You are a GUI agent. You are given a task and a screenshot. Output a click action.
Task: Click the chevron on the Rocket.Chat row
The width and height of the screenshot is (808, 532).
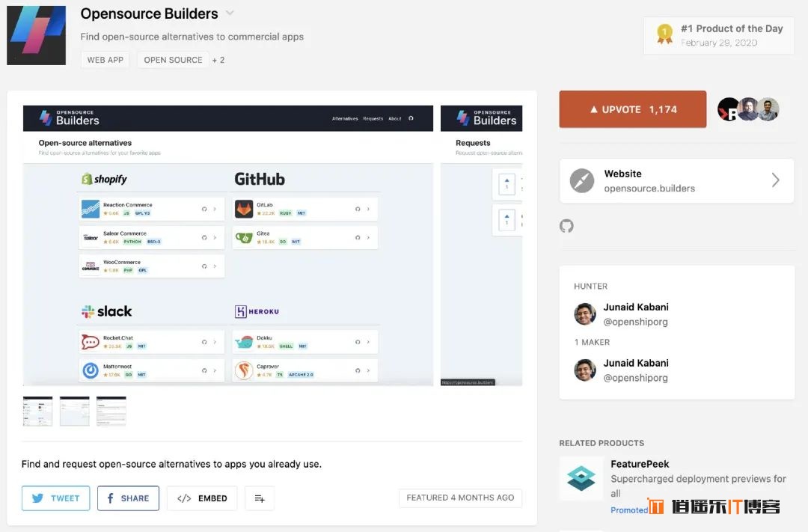(215, 342)
